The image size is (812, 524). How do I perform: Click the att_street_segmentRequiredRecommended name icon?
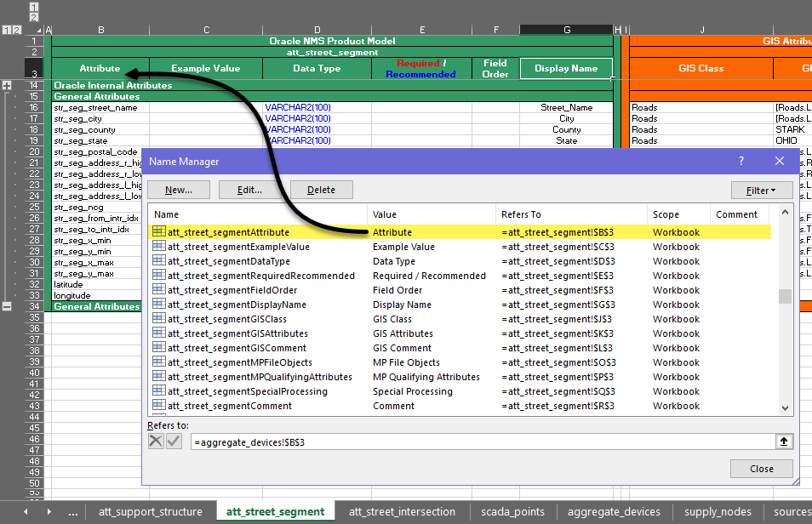159,275
